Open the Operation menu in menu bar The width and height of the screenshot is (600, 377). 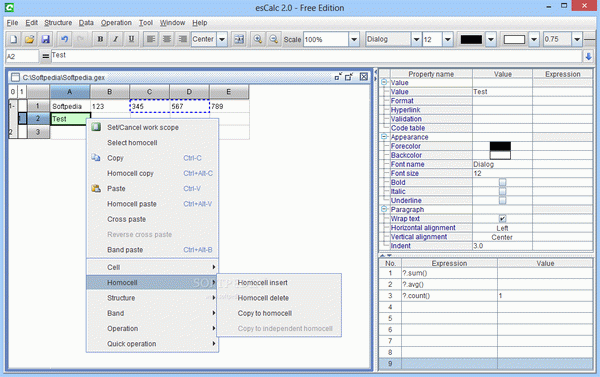116,23
